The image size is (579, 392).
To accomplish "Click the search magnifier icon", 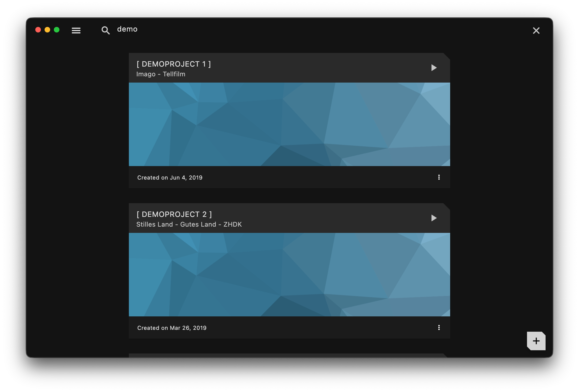I will click(x=106, y=30).
